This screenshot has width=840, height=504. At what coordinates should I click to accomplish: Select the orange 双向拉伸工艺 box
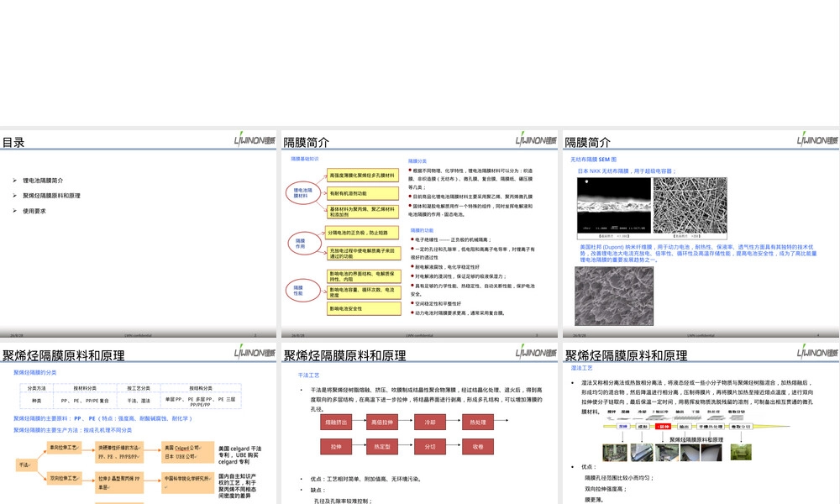click(64, 478)
